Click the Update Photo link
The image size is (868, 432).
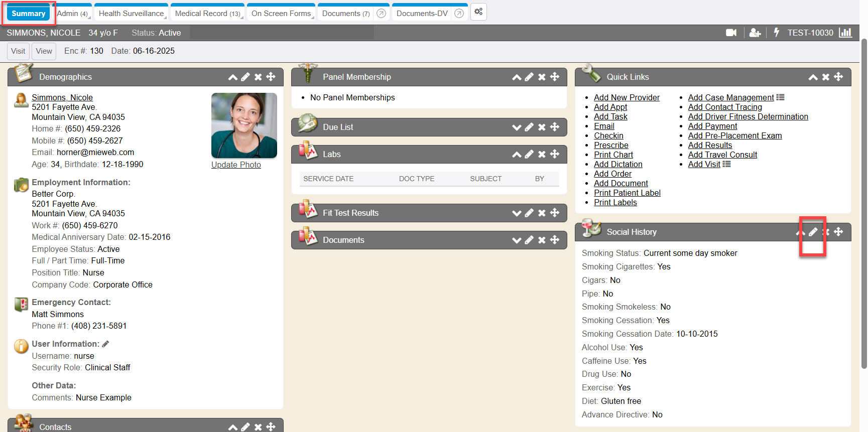[236, 165]
